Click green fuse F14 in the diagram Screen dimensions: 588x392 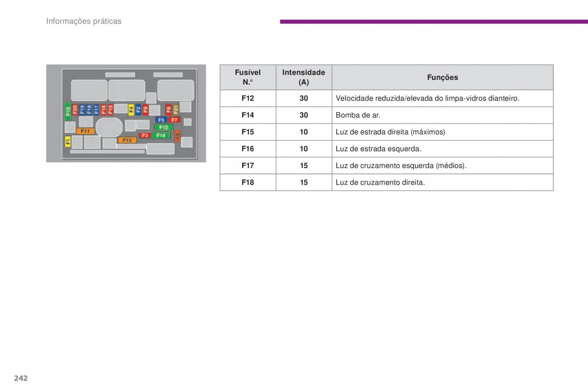pyautogui.click(x=161, y=135)
